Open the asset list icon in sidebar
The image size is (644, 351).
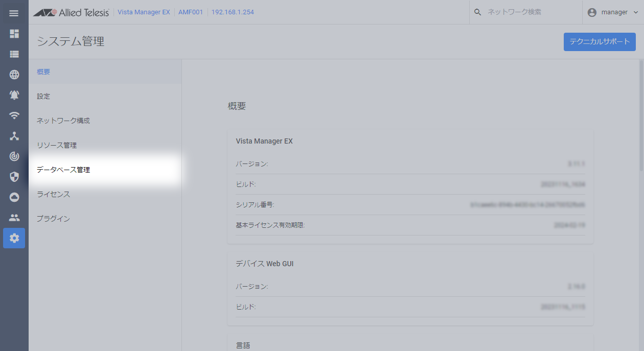click(14, 54)
